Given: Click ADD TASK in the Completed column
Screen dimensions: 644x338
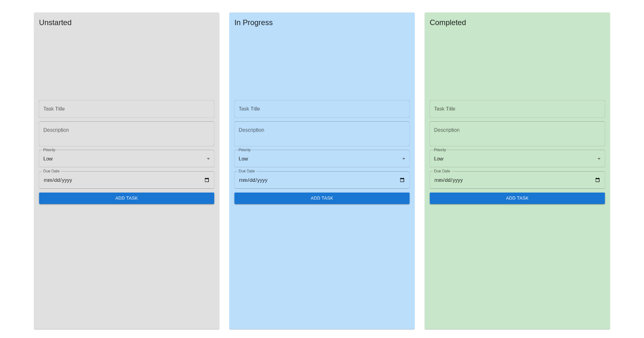Looking at the screenshot, I should (517, 198).
